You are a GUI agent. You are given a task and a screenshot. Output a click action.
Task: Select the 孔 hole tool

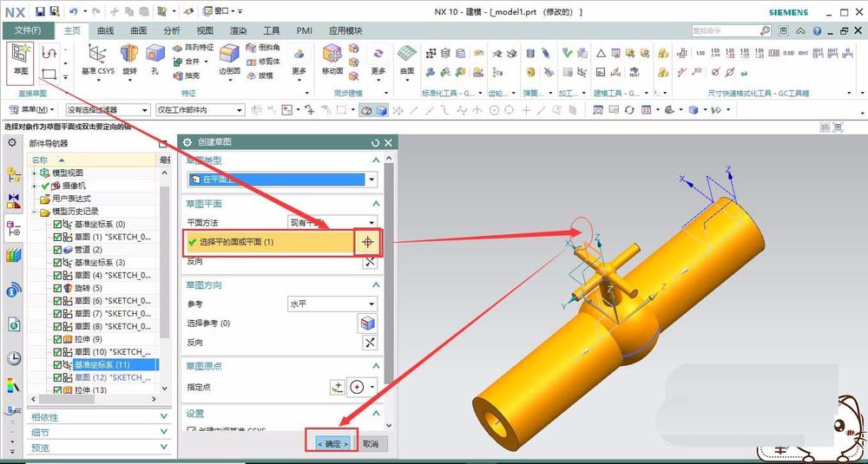(x=155, y=60)
